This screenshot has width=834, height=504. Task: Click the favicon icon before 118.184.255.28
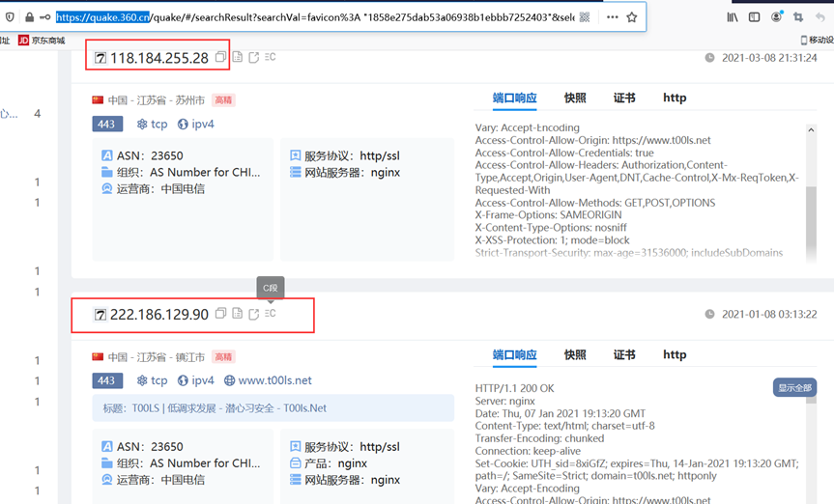[100, 57]
